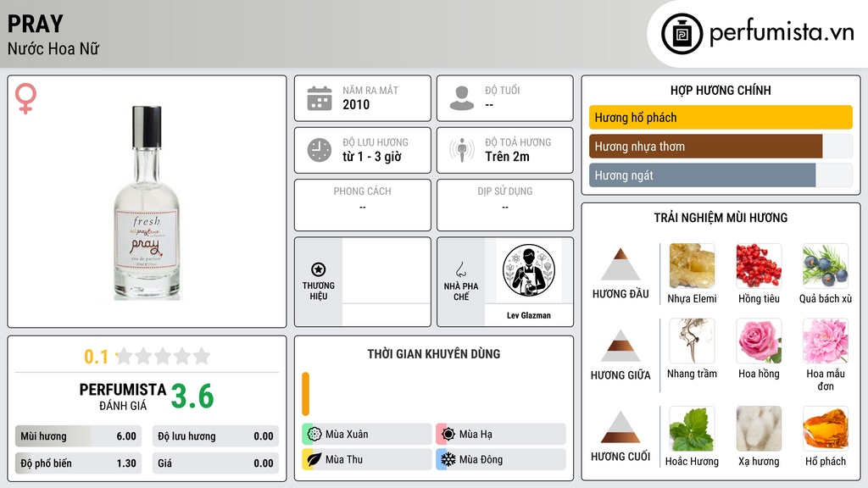The width and height of the screenshot is (868, 488).
Task: Click the perfumista.vn site name
Action: click(x=782, y=32)
